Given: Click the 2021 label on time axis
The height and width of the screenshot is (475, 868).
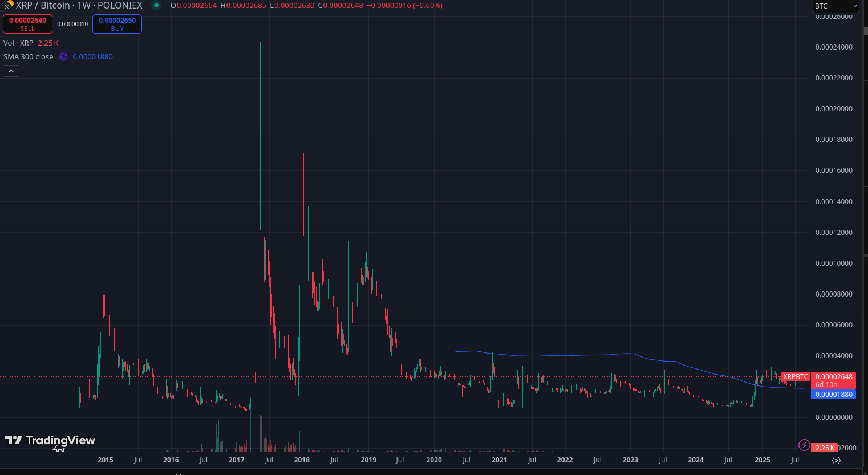Looking at the screenshot, I should pos(499,460).
